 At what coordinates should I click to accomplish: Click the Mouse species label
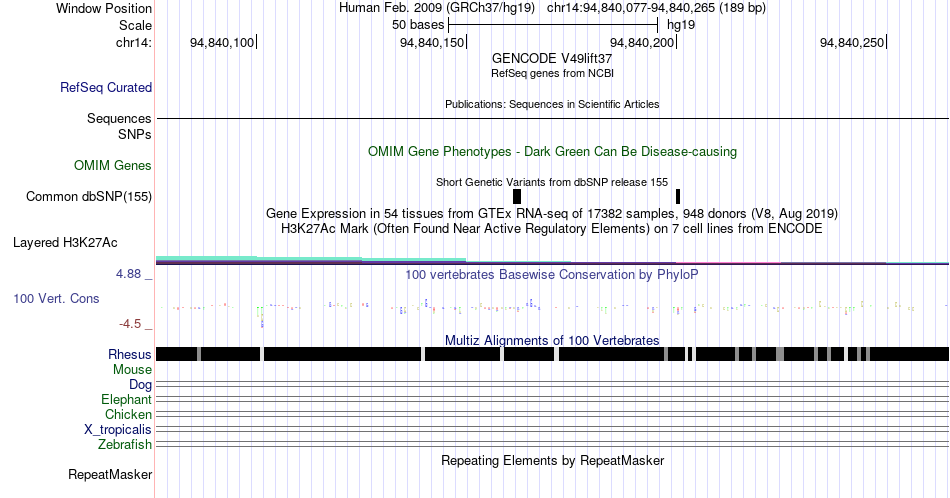click(x=132, y=370)
